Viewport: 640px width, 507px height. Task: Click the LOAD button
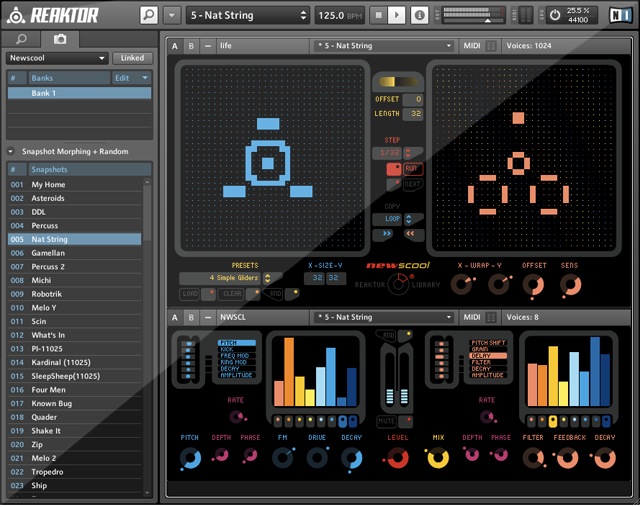[190, 294]
